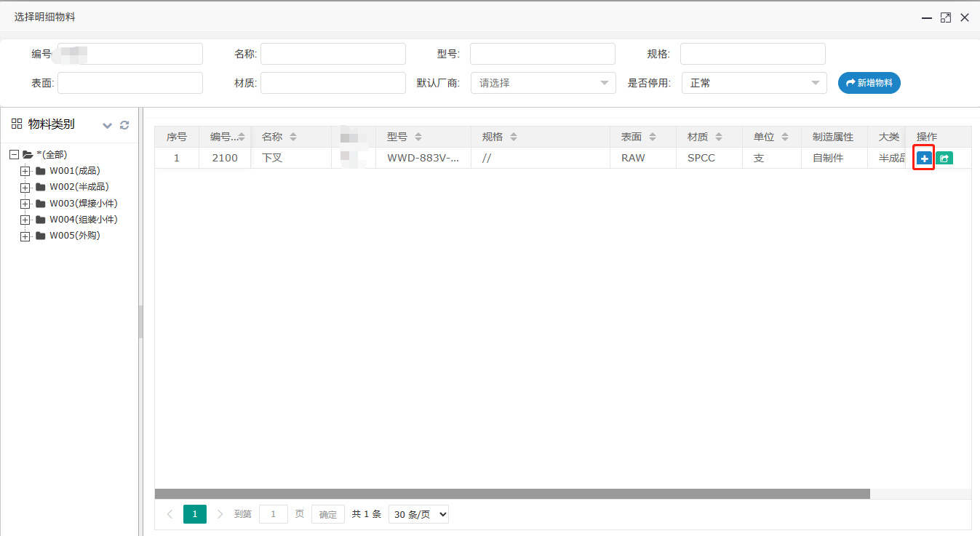The image size is (980, 536).
Task: Expand the W001(成品) tree node
Action: tap(25, 171)
